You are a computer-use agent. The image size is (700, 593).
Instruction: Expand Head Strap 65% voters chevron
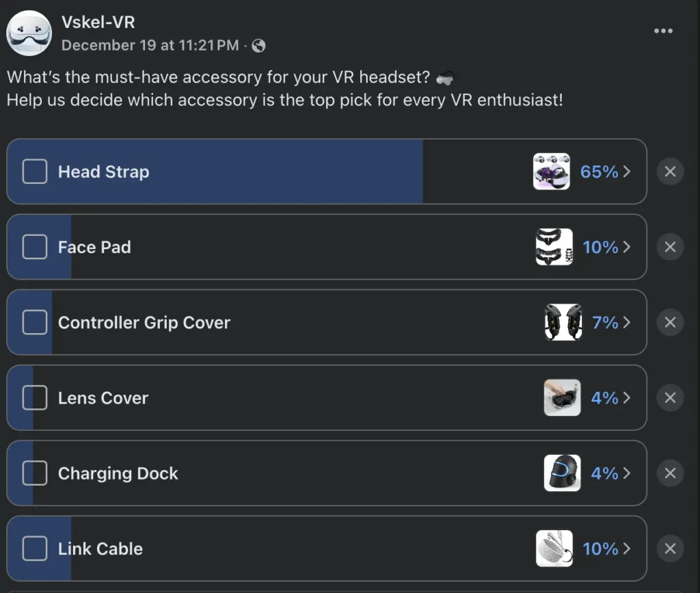coord(627,172)
